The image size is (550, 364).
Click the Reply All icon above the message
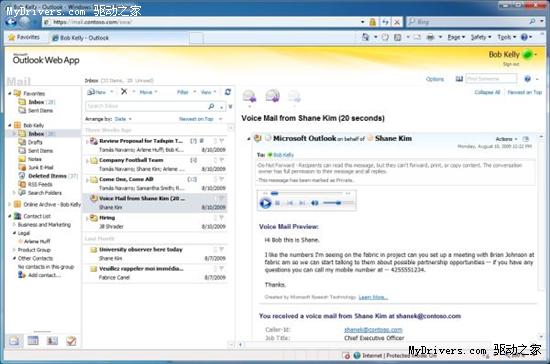(x=273, y=96)
